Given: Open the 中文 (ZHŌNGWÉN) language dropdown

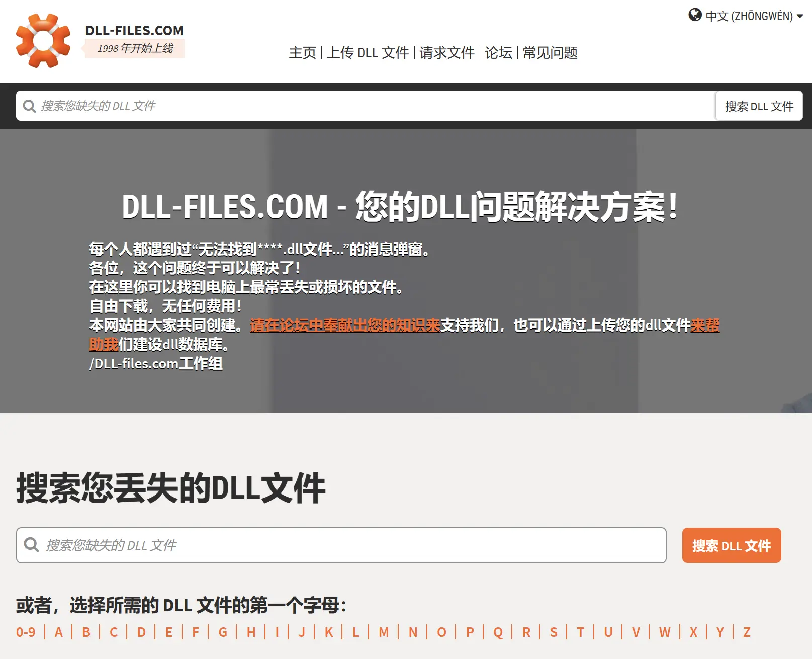Looking at the screenshot, I should coord(746,16).
